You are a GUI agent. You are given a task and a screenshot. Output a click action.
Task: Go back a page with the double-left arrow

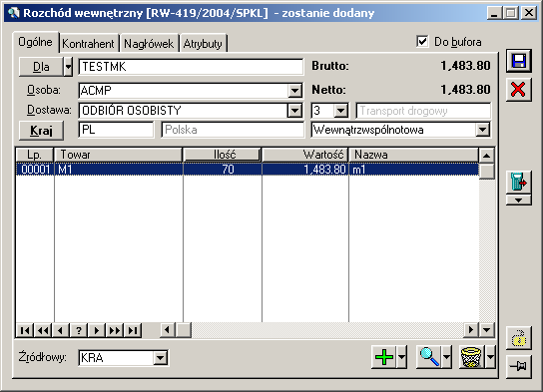point(43,330)
